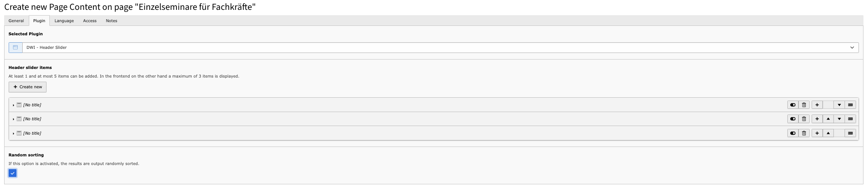Delete the third header slider item
868x188 pixels.
(x=804, y=133)
